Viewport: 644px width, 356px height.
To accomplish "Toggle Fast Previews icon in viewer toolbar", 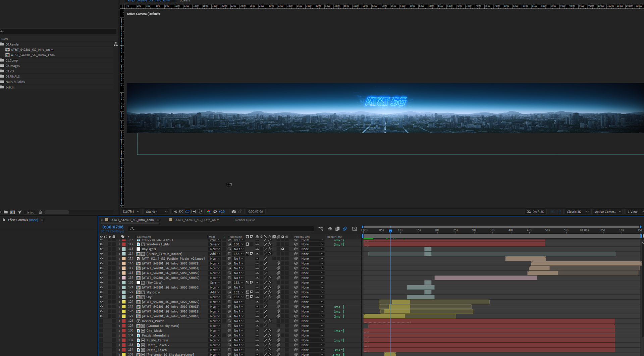I will [x=175, y=212].
